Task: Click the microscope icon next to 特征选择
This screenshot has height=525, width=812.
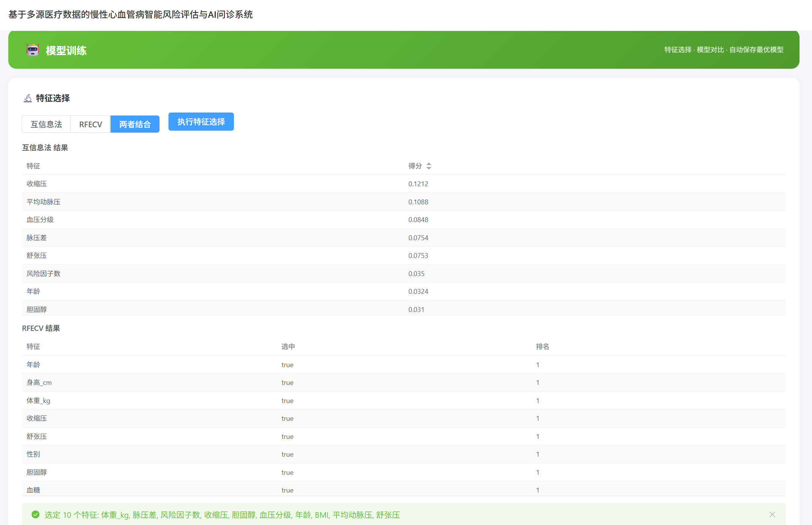Action: point(28,98)
